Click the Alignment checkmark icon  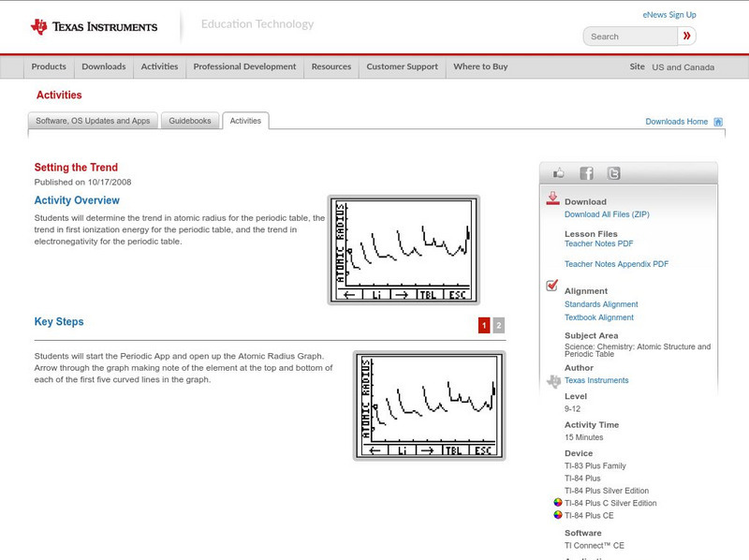(551, 286)
